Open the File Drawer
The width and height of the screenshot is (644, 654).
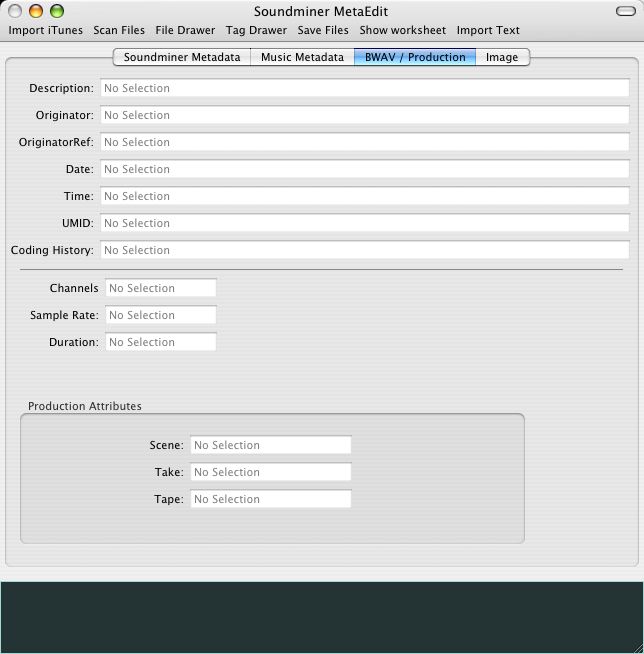(x=185, y=30)
